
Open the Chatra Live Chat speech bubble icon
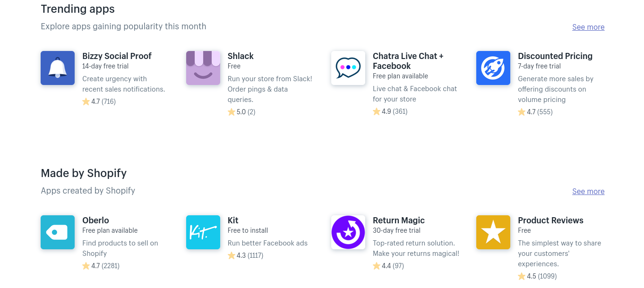click(348, 68)
